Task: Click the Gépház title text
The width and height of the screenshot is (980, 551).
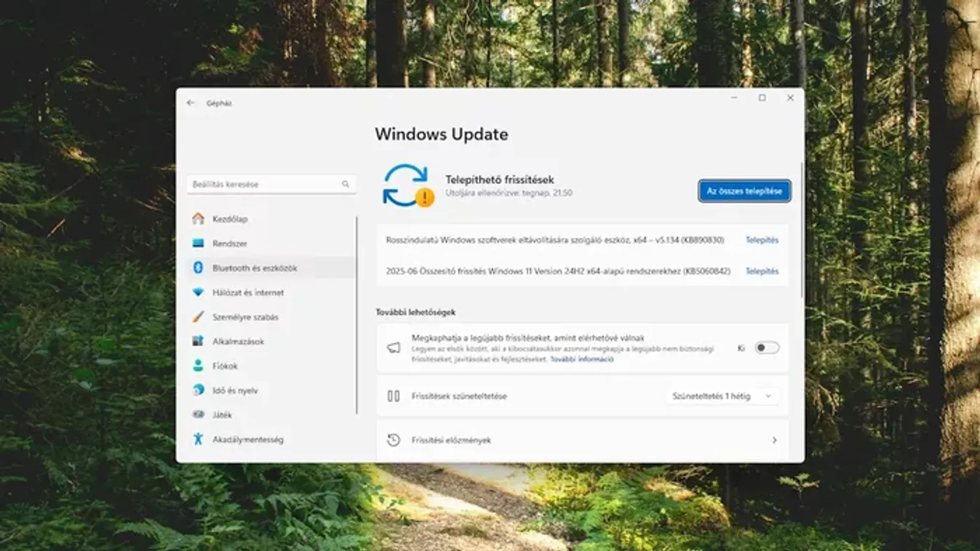Action: tap(219, 103)
